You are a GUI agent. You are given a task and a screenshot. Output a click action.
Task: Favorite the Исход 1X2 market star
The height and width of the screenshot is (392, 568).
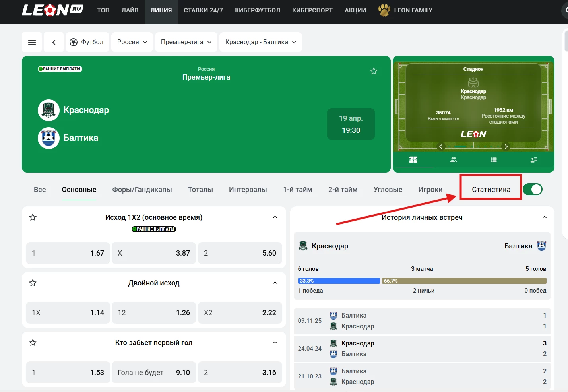click(33, 217)
